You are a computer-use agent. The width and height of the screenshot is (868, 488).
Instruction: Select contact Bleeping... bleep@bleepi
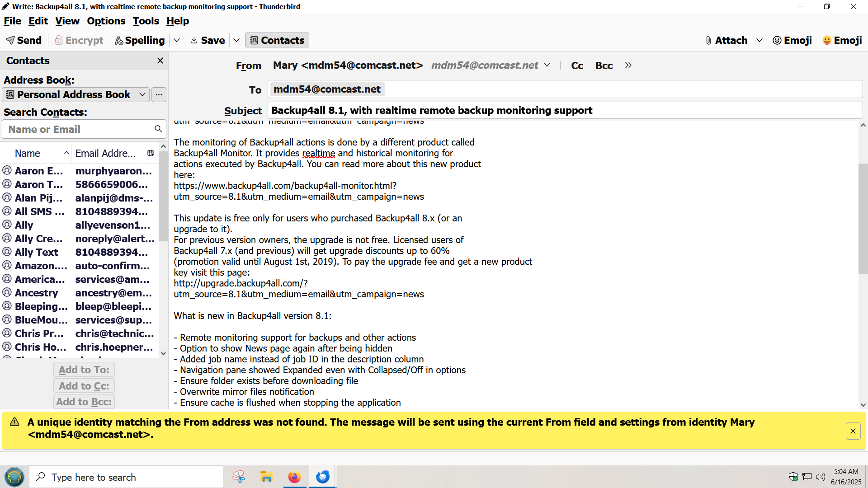79,306
